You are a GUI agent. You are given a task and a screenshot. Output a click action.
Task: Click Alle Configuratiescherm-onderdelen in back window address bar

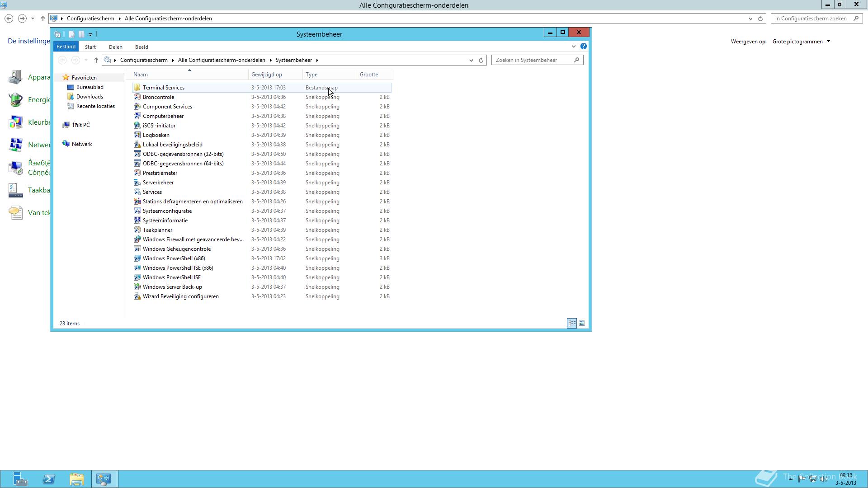coord(168,19)
